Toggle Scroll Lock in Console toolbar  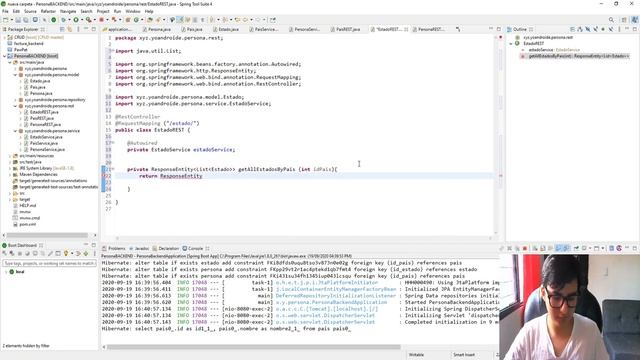coord(542,248)
